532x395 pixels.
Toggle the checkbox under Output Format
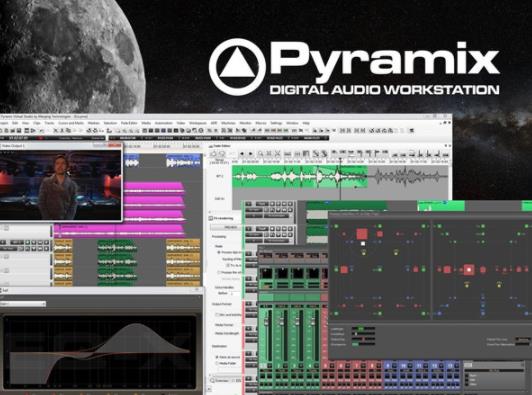click(217, 315)
